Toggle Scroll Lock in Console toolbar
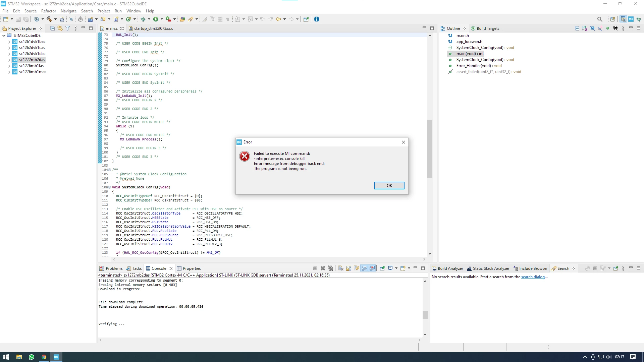The height and width of the screenshot is (362, 644). [348, 268]
